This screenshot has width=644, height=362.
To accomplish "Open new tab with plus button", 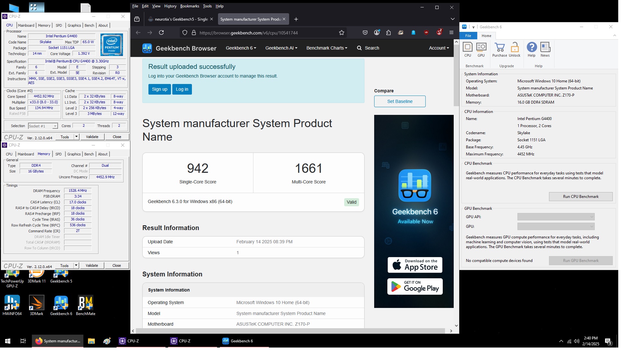I will click(x=296, y=19).
